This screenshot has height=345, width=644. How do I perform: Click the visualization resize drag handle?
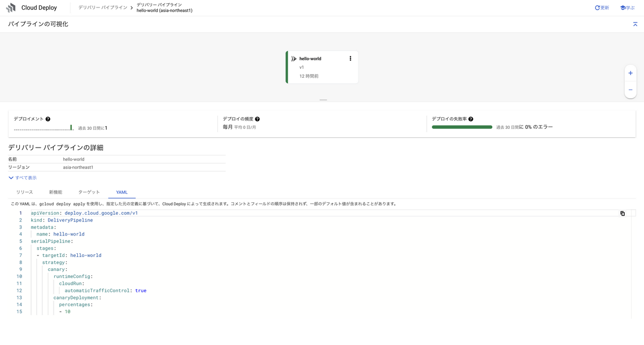(323, 100)
